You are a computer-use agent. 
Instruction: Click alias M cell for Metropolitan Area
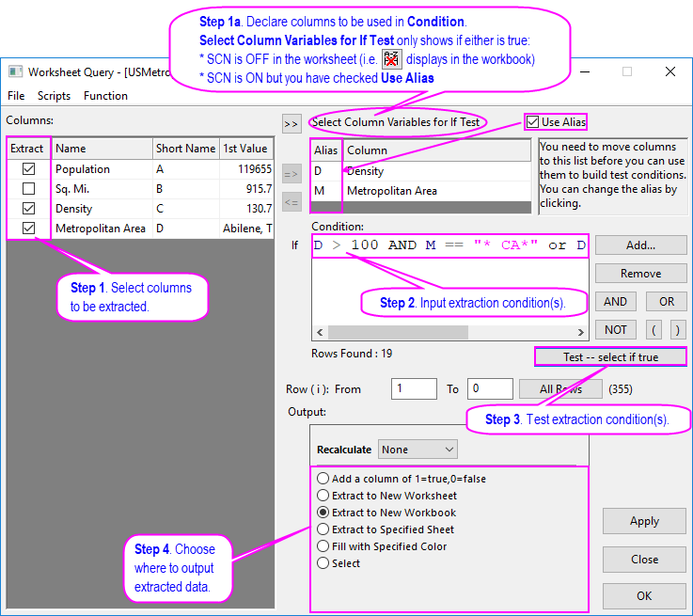click(326, 191)
